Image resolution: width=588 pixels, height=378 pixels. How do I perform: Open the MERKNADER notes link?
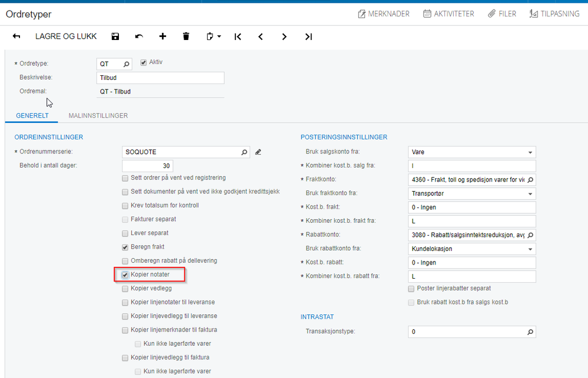(384, 14)
